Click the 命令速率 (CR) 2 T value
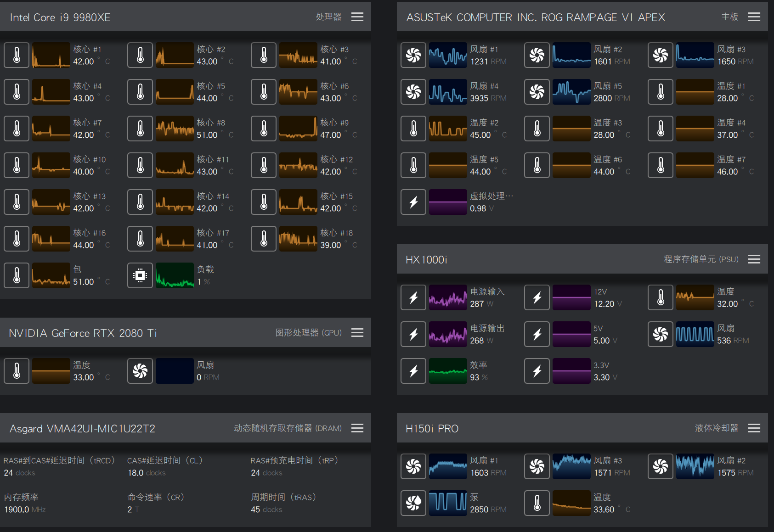This screenshot has height=532, width=774. tap(133, 510)
